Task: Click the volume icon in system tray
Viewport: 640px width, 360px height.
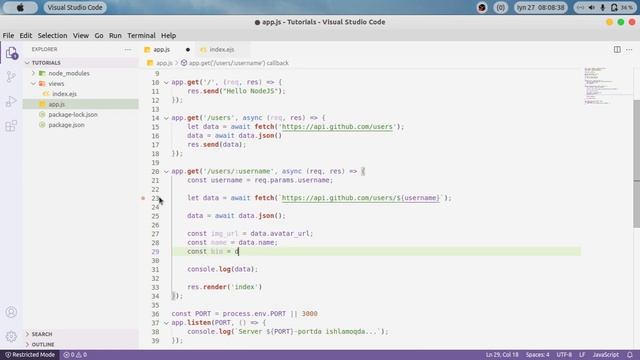Action: coord(591,7)
